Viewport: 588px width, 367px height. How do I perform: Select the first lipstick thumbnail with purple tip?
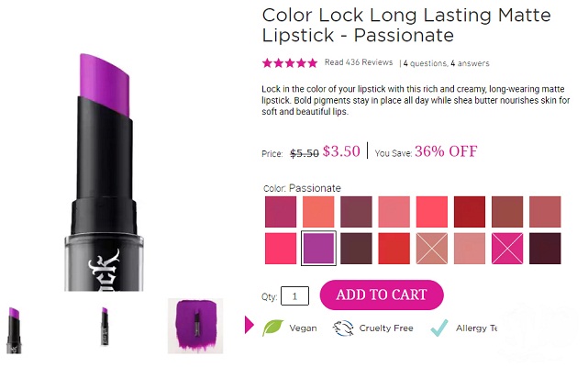click(15, 328)
